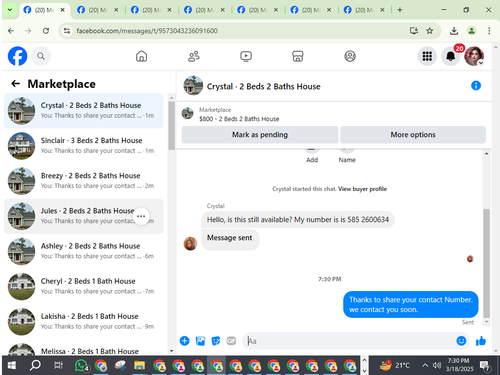Screen dimensions: 500x375
Task: Click Crystal's avatar beside Message sent
Action: (190, 243)
